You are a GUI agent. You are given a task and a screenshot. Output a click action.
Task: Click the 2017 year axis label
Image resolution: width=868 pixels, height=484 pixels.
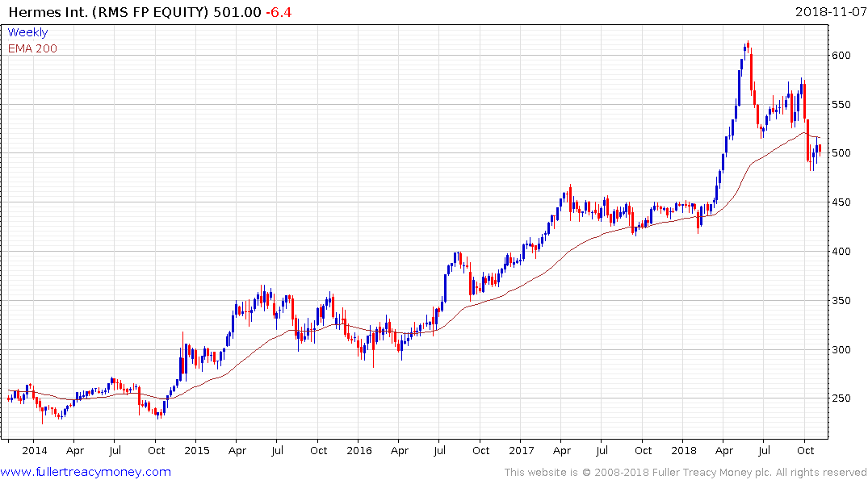521,451
